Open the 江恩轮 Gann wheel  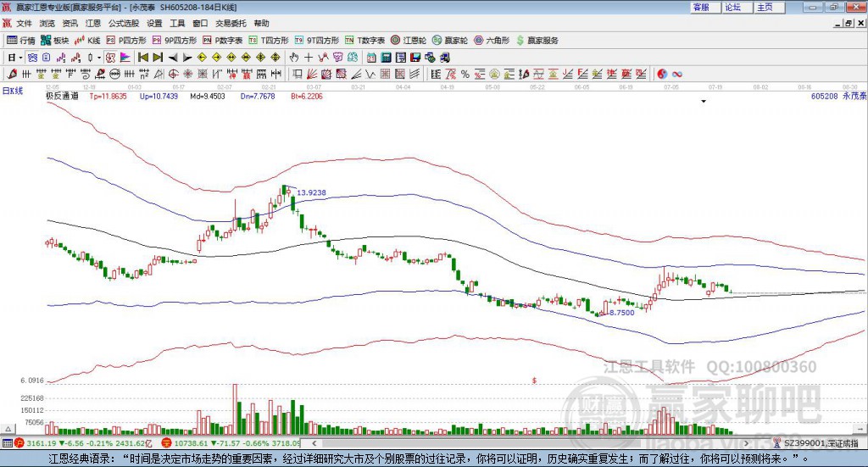409,41
